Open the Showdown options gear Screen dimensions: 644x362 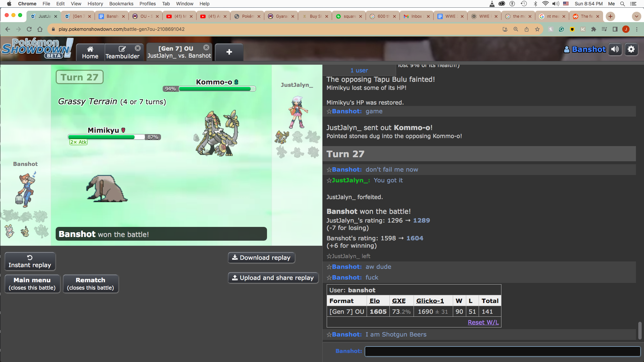point(631,49)
